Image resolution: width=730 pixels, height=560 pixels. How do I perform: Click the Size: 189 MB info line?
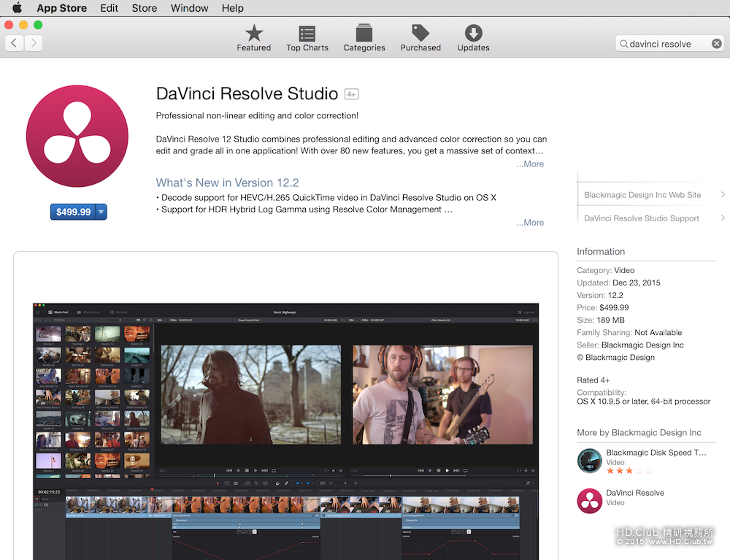pyautogui.click(x=601, y=321)
